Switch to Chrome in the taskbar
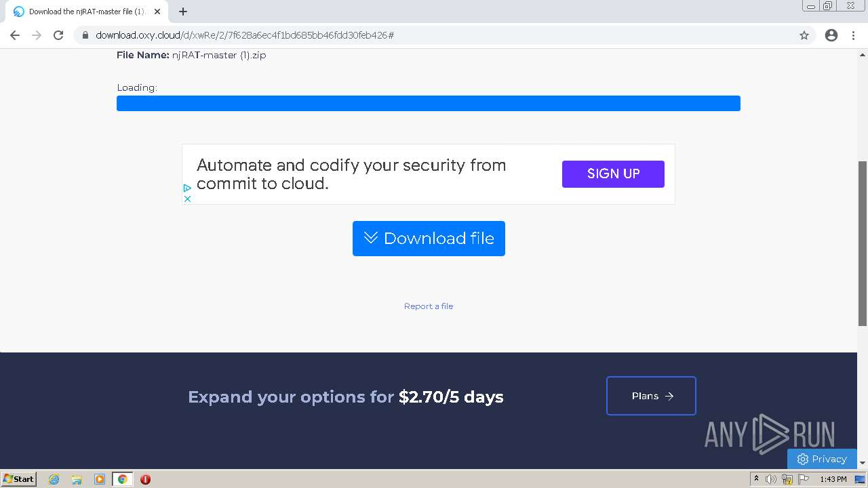 [122, 479]
